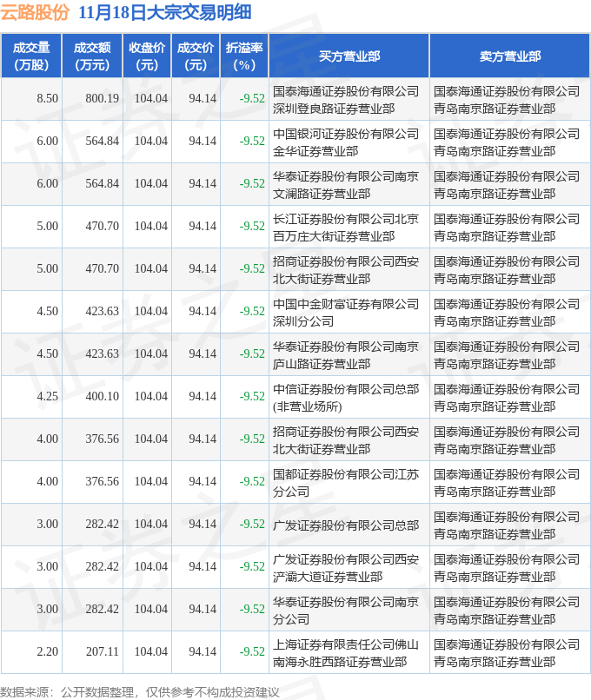Click the 成交价(元) column header
591x700 pixels.
196,56
